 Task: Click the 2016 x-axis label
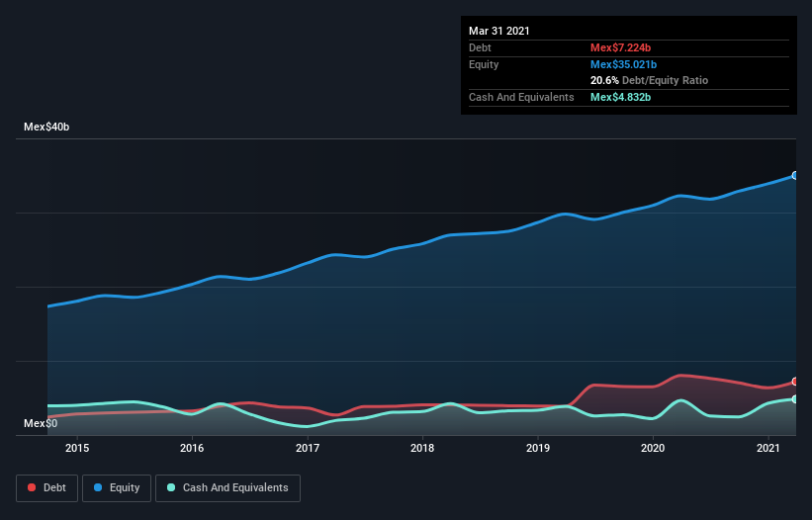click(x=192, y=448)
